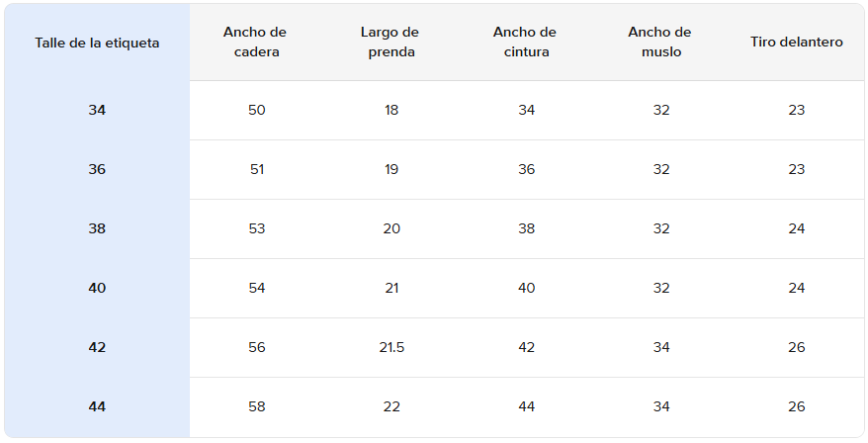Select garment length value 21.5

coord(391,347)
